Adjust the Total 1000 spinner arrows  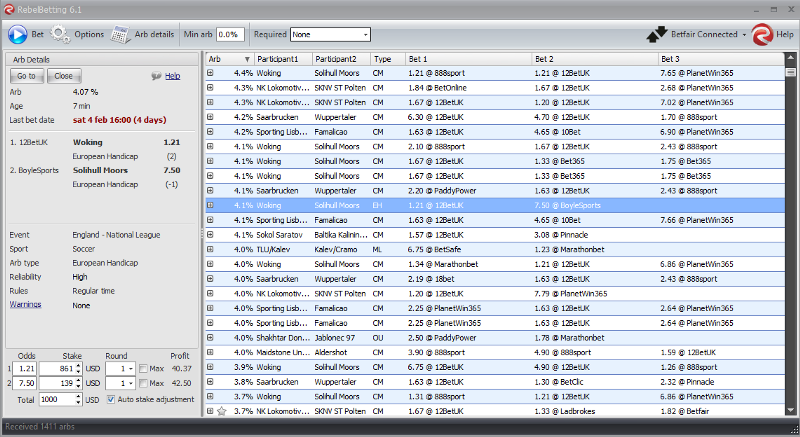(78, 399)
